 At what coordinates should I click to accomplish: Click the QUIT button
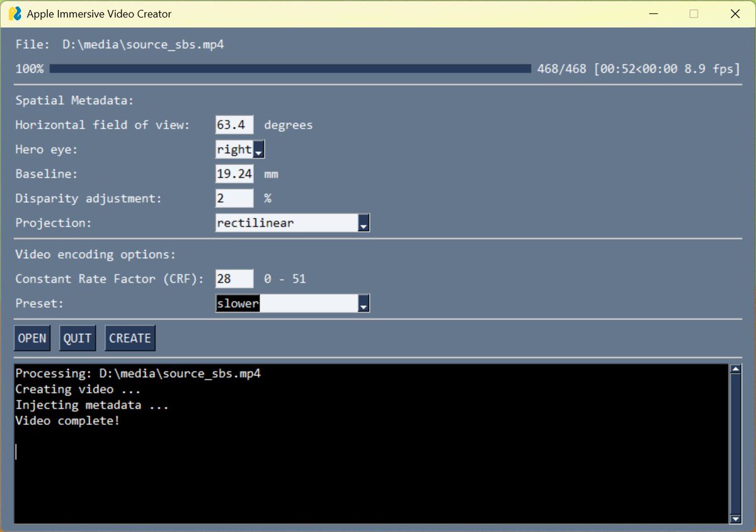(77, 338)
